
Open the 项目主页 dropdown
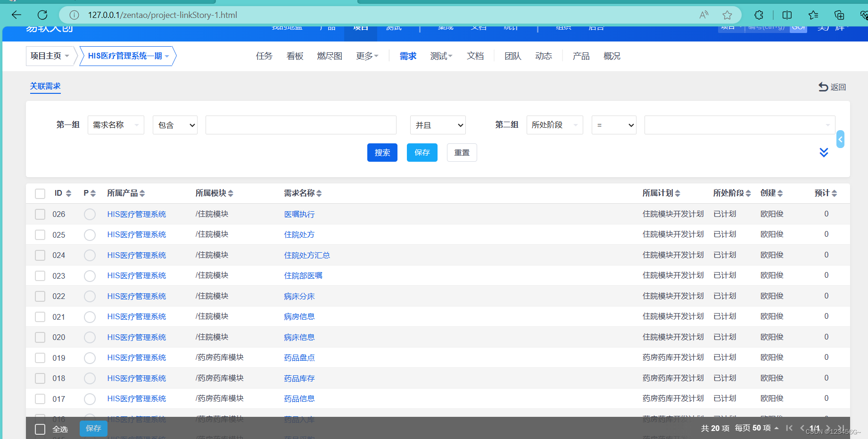(50, 56)
